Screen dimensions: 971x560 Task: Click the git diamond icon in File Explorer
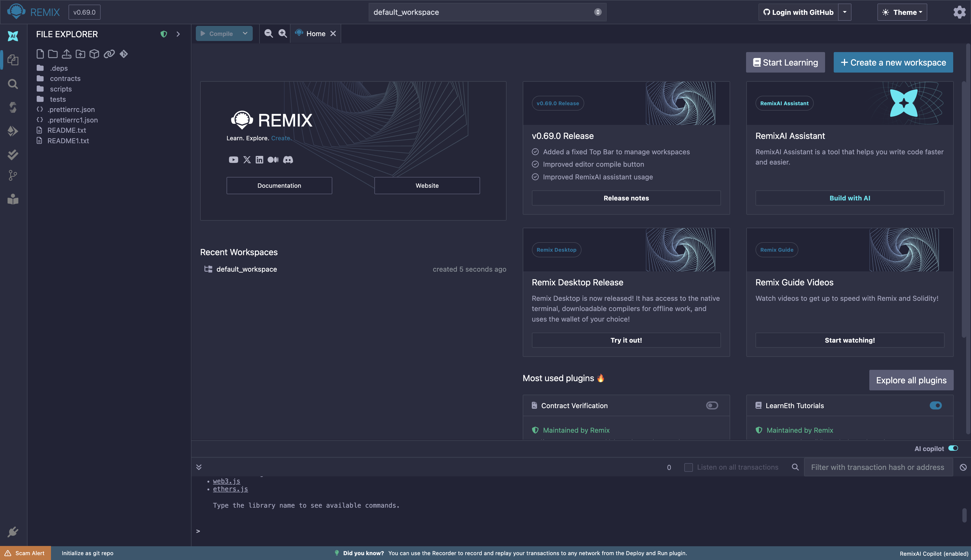coord(124,54)
